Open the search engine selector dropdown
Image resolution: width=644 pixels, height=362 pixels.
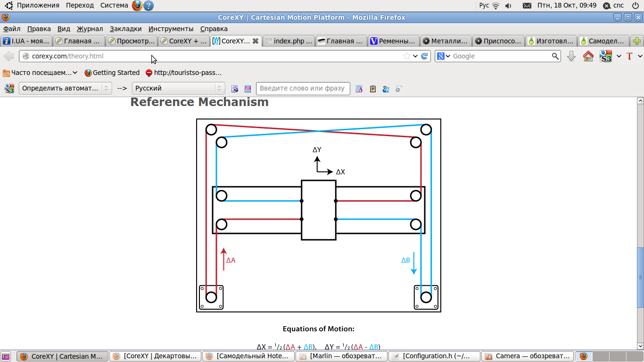pyautogui.click(x=444, y=56)
